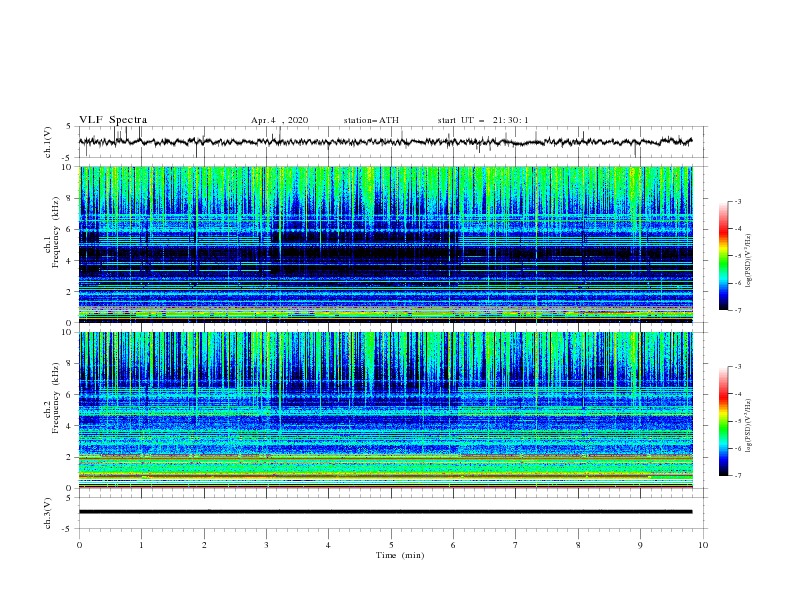Click the ch.1 Frequency (kHz) axis label
The image size is (792, 612).
[52, 233]
